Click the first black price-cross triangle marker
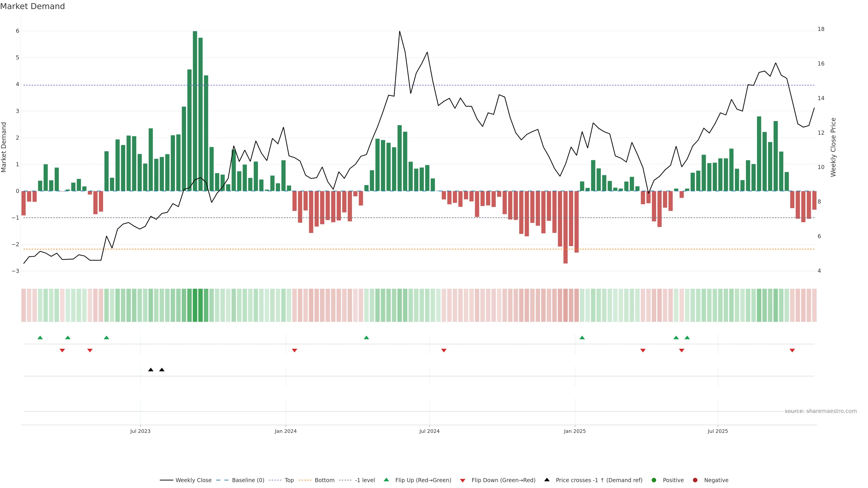The image size is (868, 488). [151, 370]
